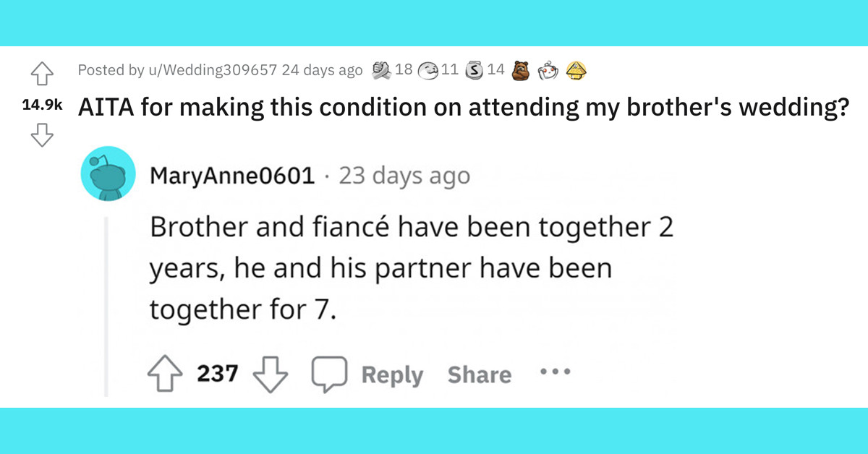This screenshot has height=454, width=868.
Task: Toggle the comment's downvote arrow
Action: [x=270, y=374]
